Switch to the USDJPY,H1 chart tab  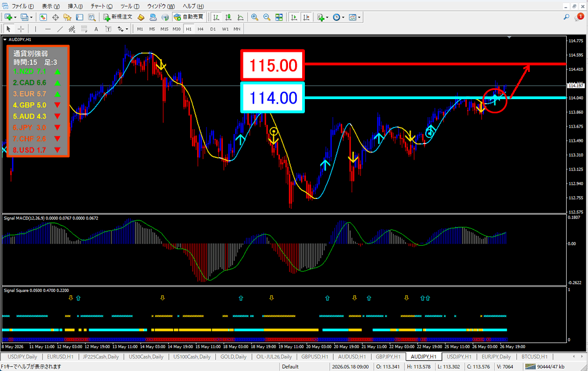459,357
